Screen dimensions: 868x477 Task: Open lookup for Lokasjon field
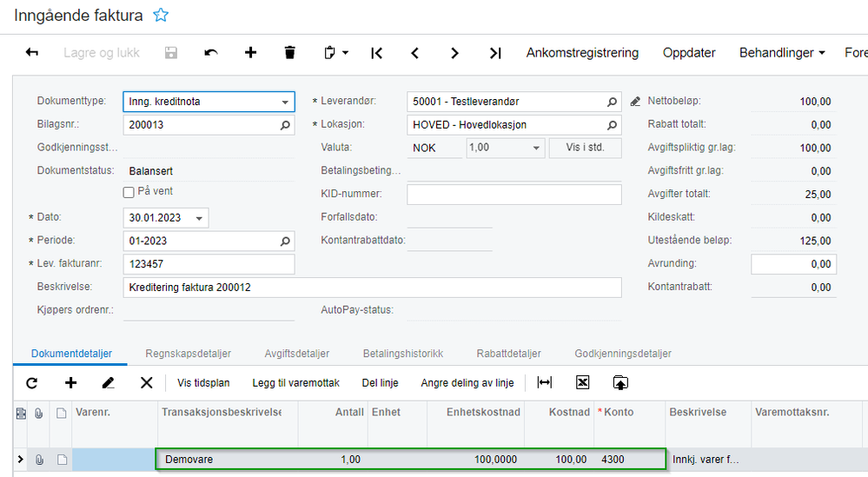pyautogui.click(x=612, y=125)
